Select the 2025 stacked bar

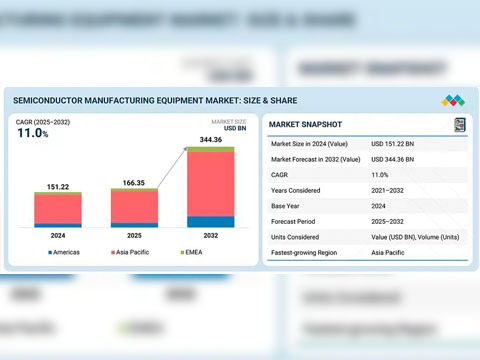coord(134,208)
